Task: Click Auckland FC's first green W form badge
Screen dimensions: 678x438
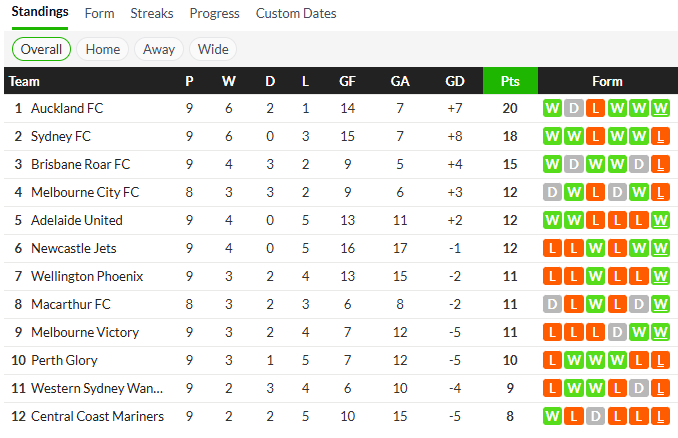Action: click(x=551, y=108)
